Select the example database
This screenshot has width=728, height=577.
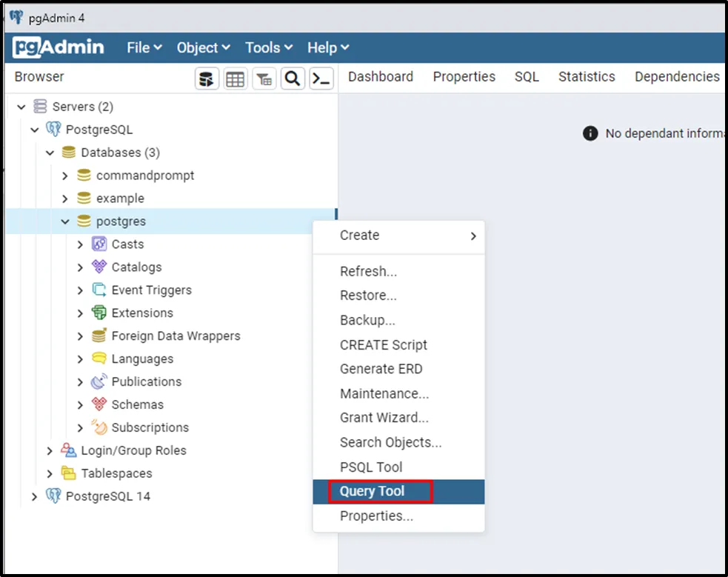tap(120, 199)
